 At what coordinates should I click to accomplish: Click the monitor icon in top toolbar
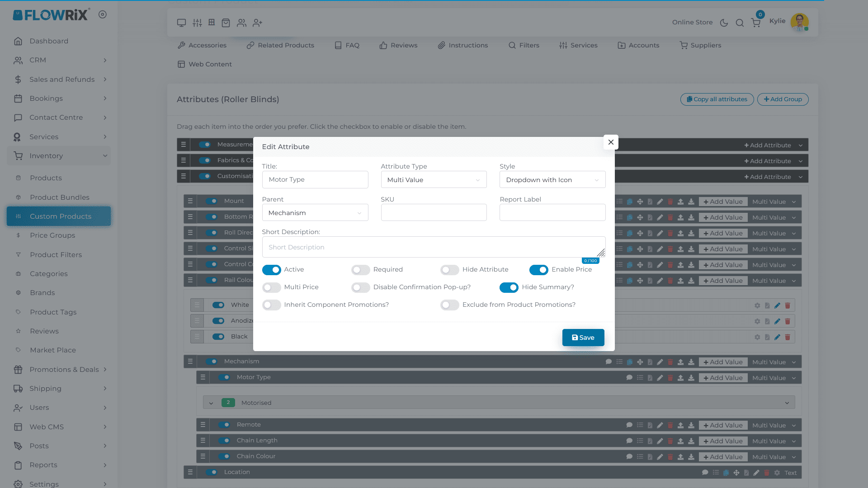(181, 23)
